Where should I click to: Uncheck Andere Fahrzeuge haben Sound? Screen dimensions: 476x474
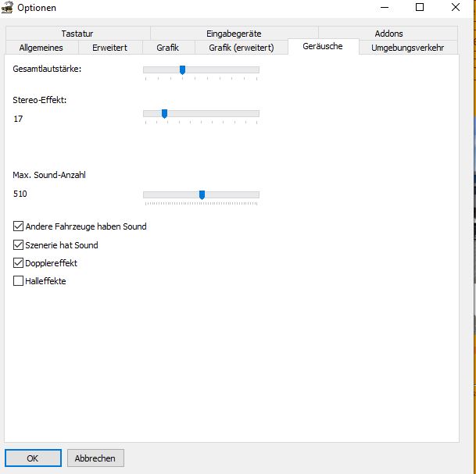(x=19, y=226)
